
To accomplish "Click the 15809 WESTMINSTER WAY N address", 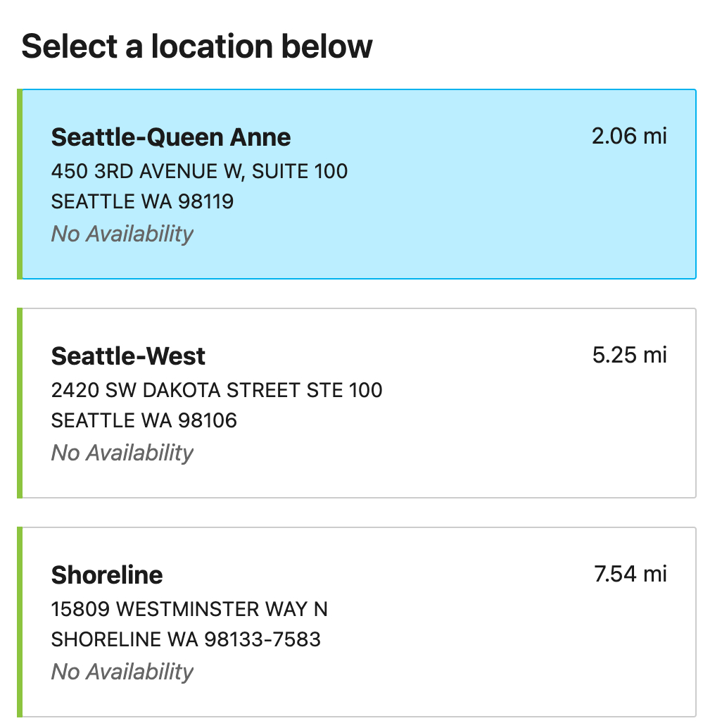I will click(x=189, y=608).
